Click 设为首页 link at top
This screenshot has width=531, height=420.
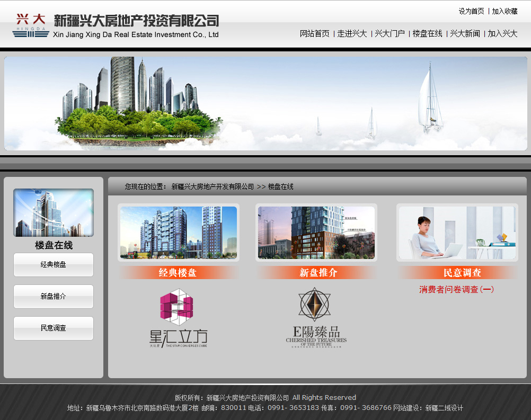[471, 11]
